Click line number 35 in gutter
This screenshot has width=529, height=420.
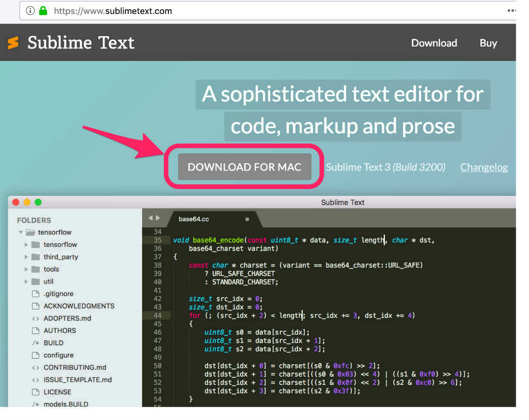tap(158, 240)
